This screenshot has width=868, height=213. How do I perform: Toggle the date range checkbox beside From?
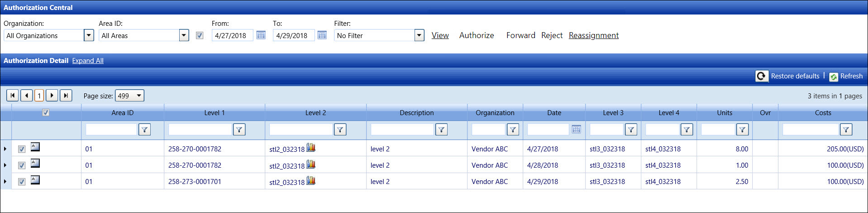[x=200, y=35]
